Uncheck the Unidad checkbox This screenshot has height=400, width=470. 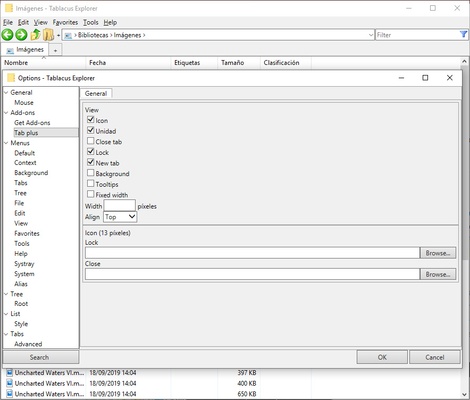click(x=90, y=130)
